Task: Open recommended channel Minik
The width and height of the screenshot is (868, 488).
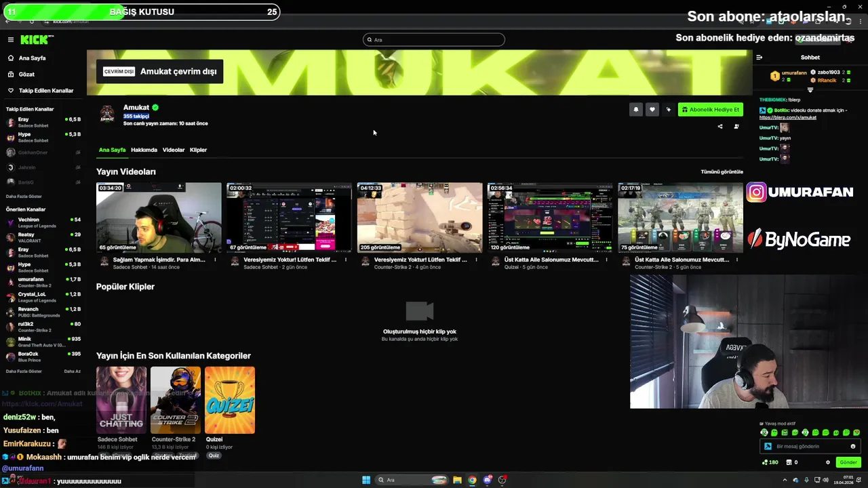Action: 43,342
